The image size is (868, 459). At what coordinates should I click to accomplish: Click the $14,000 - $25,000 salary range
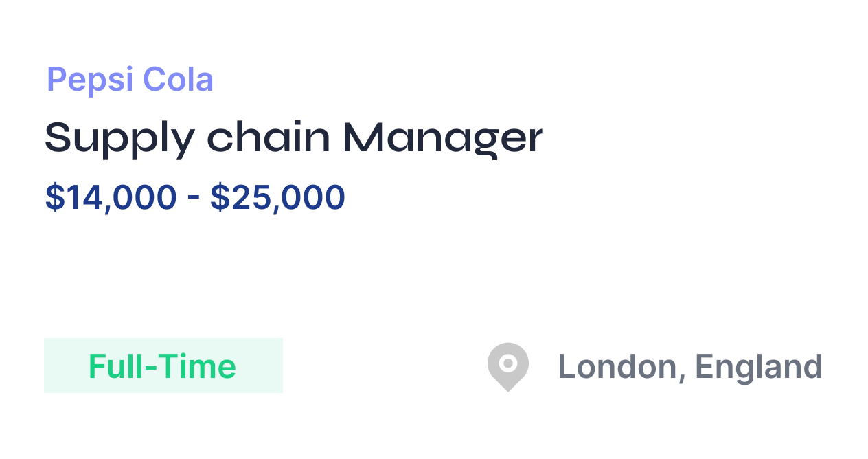point(195,198)
